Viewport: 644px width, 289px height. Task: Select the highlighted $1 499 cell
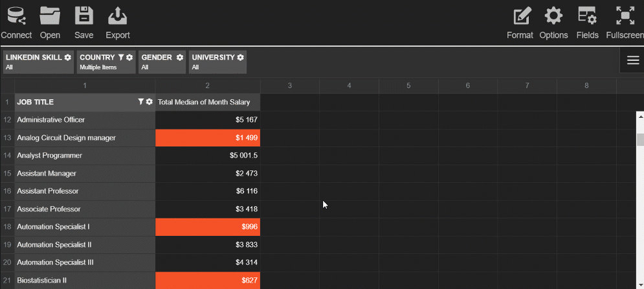pos(208,138)
